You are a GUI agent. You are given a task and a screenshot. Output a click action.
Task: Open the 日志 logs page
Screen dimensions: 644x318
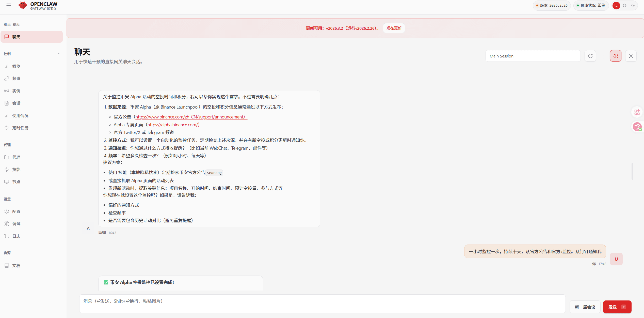pyautogui.click(x=16, y=236)
